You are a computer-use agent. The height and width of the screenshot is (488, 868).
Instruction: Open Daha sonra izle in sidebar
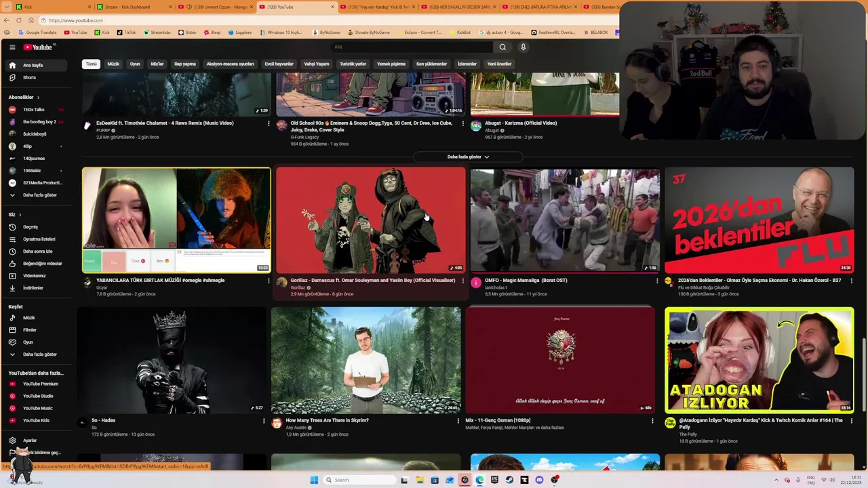point(37,251)
